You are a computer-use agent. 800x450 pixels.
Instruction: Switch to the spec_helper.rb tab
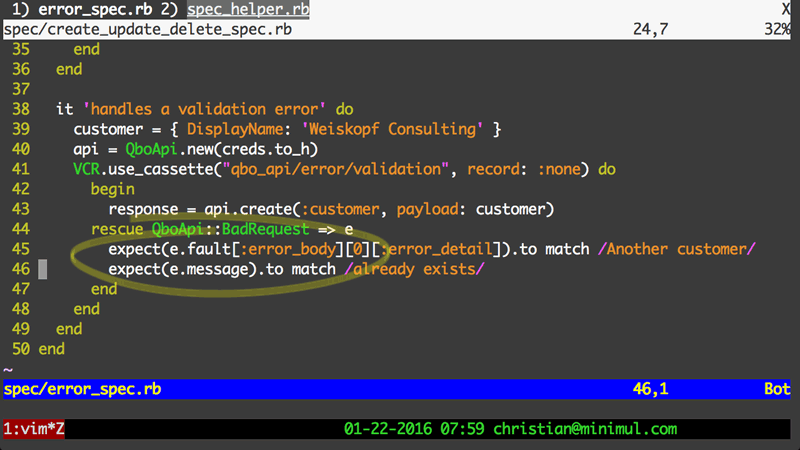tap(248, 9)
